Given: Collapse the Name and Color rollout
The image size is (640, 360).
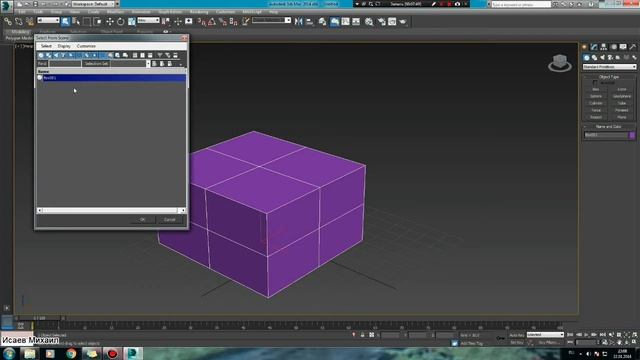Looking at the screenshot, I should tap(609, 127).
